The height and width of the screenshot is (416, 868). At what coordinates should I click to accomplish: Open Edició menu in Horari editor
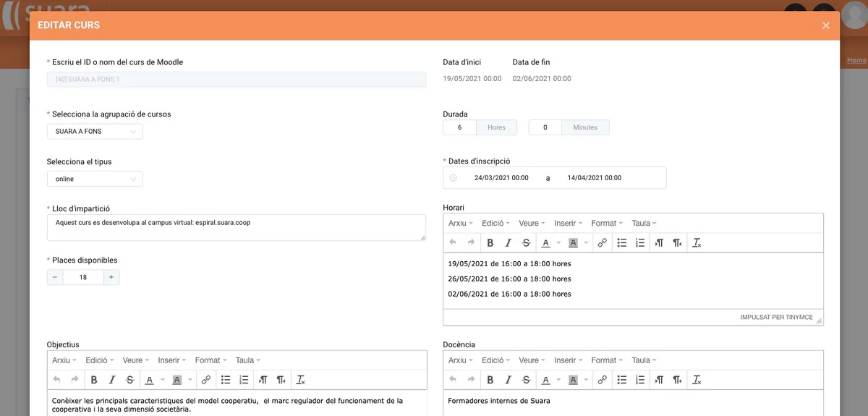click(495, 224)
